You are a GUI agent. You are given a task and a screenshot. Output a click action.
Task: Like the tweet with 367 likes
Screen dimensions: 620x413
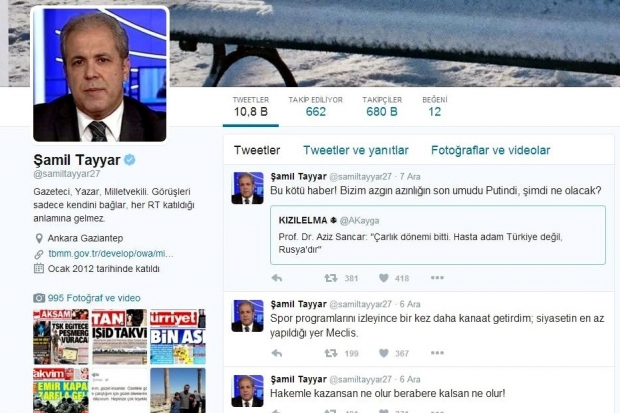click(x=384, y=353)
